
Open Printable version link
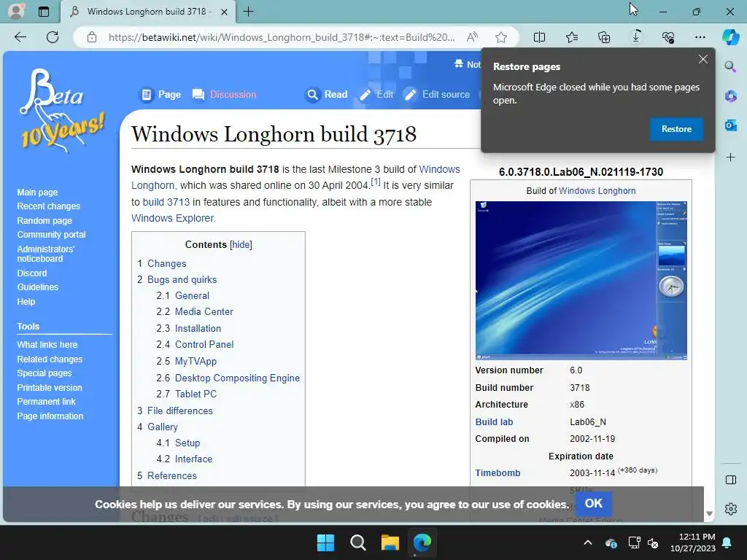point(50,388)
